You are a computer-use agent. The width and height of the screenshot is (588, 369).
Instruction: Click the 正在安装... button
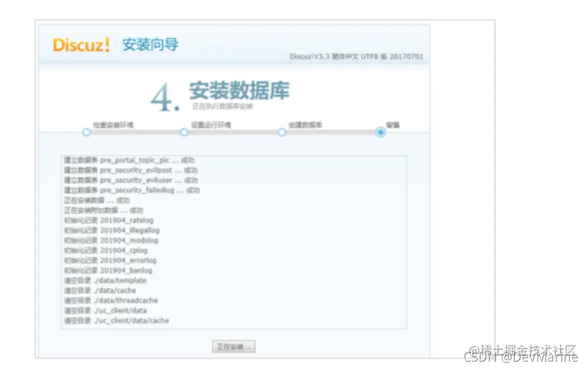point(234,346)
